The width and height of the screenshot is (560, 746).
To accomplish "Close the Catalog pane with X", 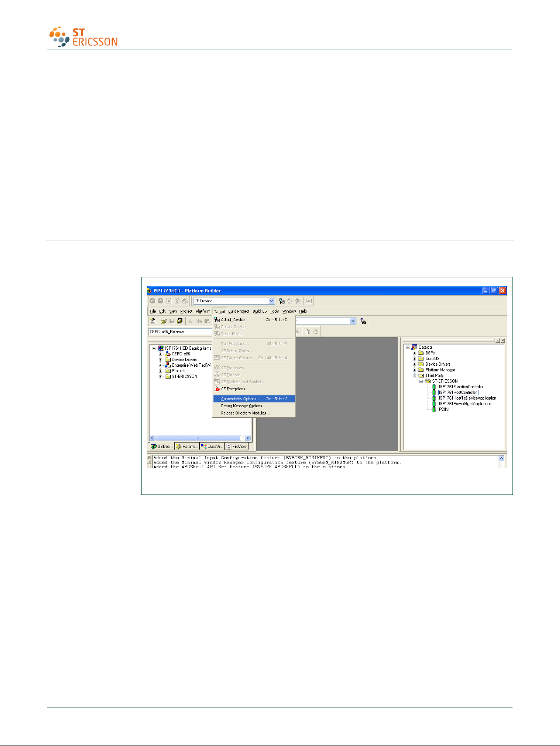I will point(503,340).
